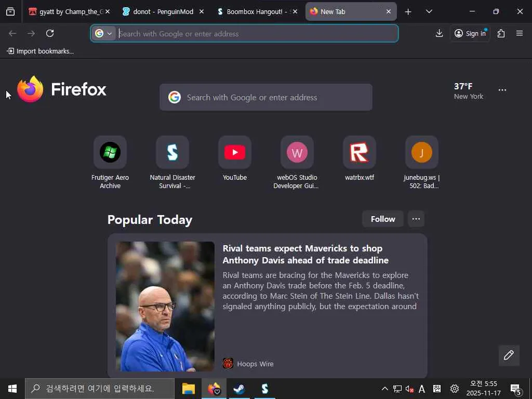Open the weather widget three-dot menu

pos(502,90)
